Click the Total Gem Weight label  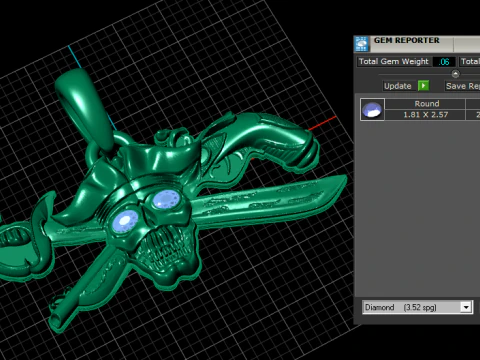pyautogui.click(x=394, y=62)
